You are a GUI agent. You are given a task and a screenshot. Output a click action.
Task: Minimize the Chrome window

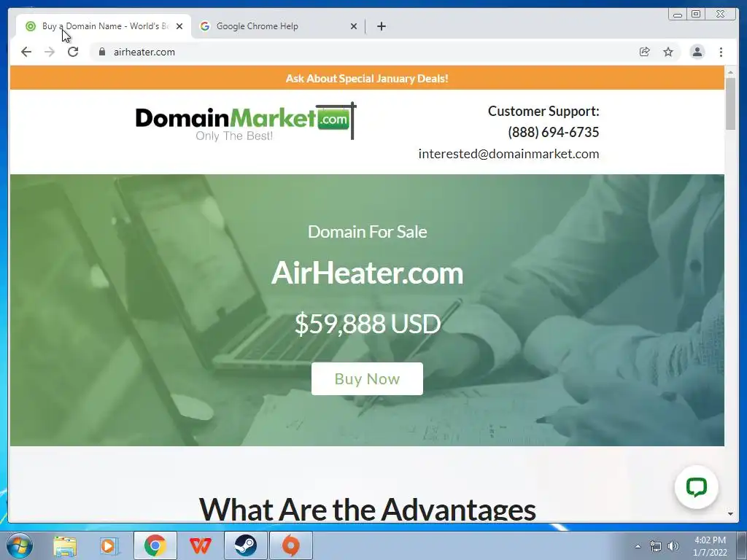(x=677, y=15)
